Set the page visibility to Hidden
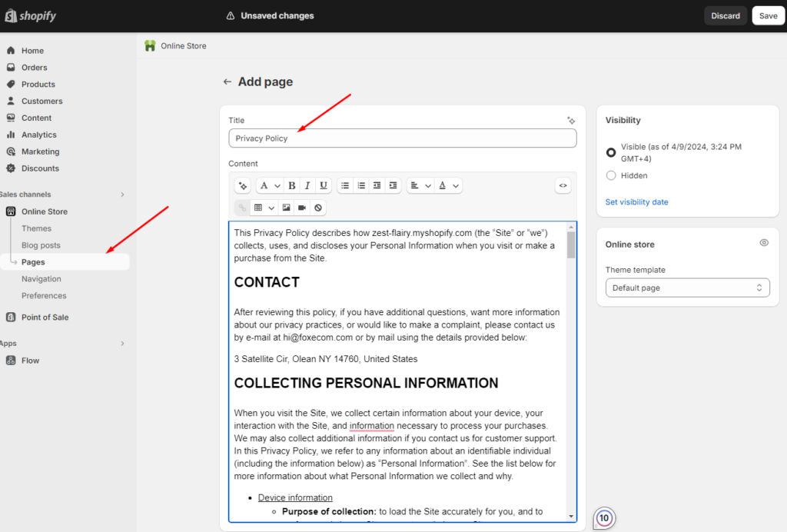The height and width of the screenshot is (532, 787). pos(611,175)
